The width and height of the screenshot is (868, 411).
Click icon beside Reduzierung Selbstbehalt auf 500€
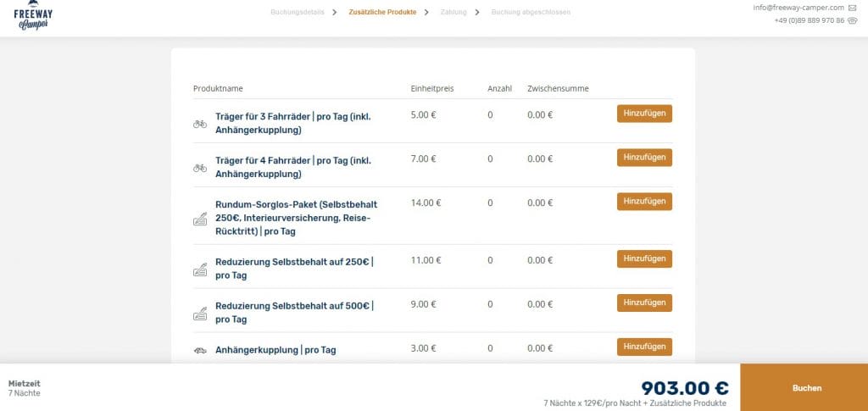[x=200, y=314]
